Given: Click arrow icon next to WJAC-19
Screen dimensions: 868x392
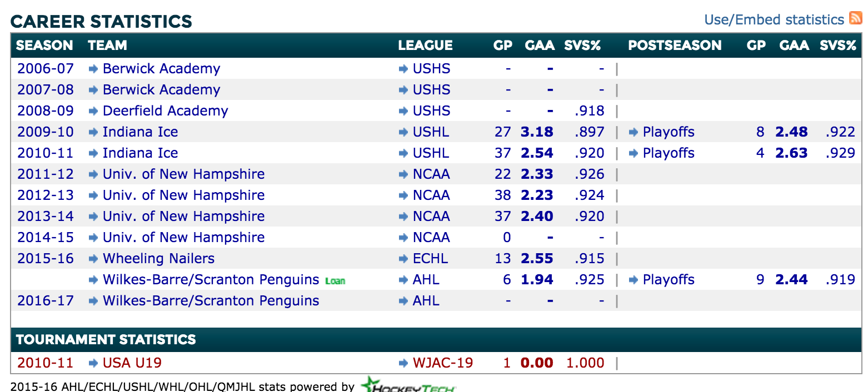Looking at the screenshot, I should [x=403, y=363].
